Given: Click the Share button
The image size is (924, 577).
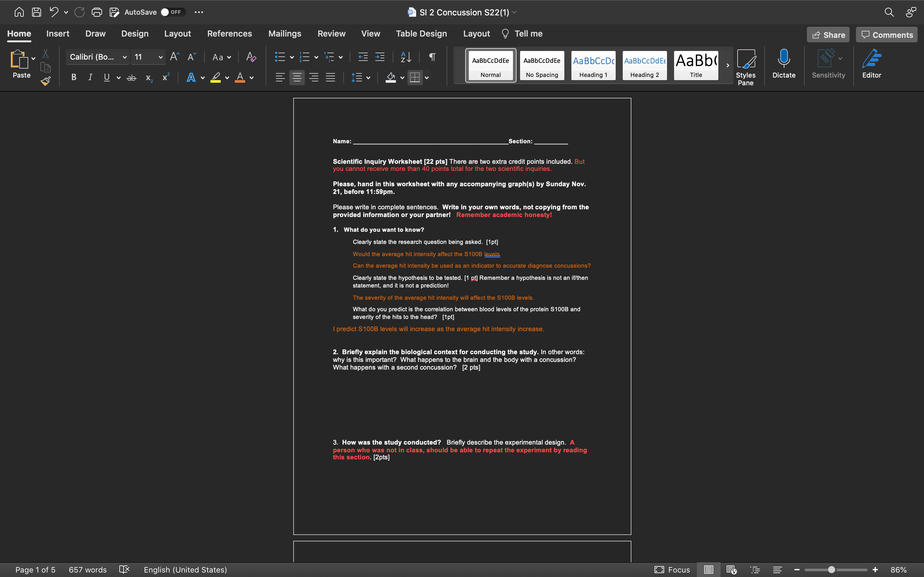Looking at the screenshot, I should [x=828, y=35].
